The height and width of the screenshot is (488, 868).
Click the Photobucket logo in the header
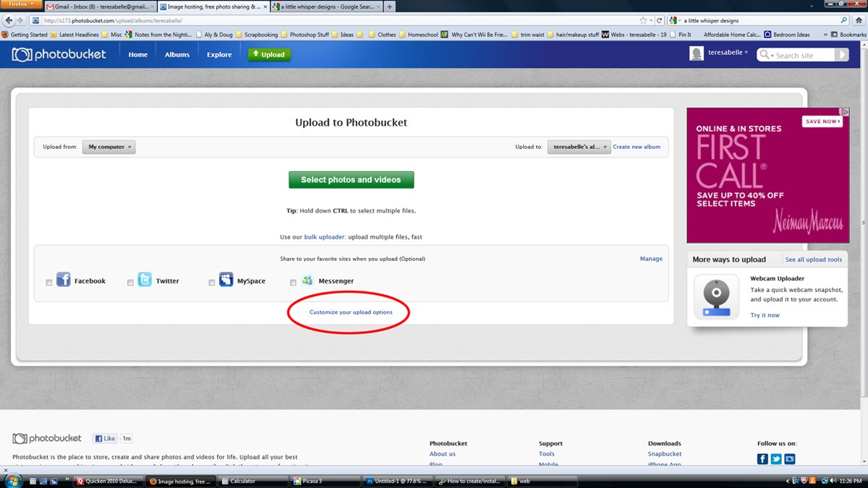click(59, 54)
